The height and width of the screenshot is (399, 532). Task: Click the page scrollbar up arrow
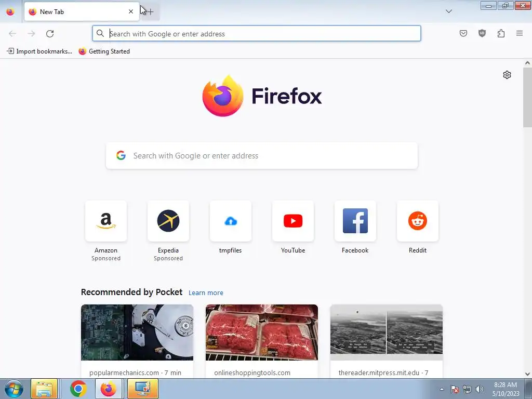(x=527, y=63)
